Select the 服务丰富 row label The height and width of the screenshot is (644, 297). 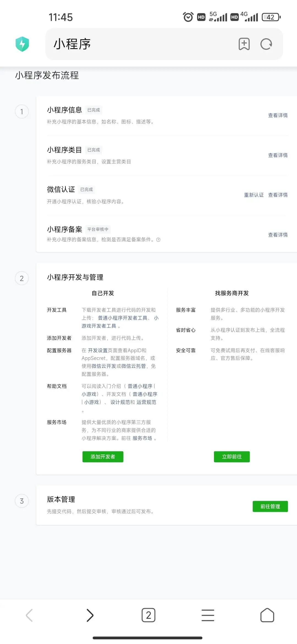click(186, 310)
